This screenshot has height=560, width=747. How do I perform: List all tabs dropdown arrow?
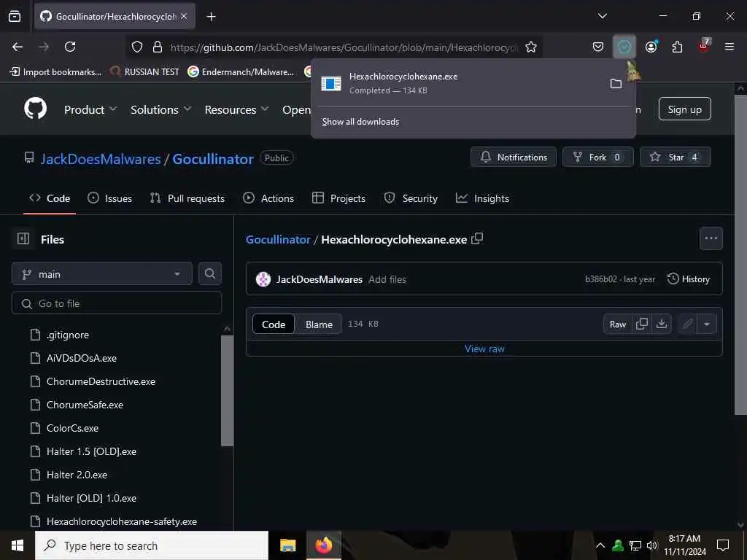point(602,16)
